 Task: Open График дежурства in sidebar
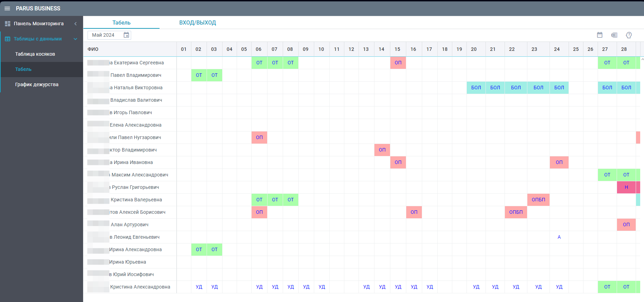pyautogui.click(x=37, y=84)
